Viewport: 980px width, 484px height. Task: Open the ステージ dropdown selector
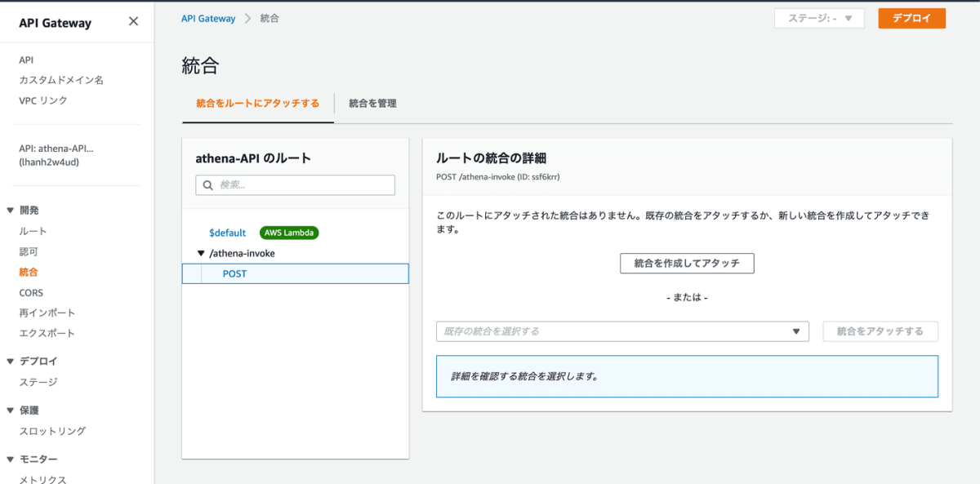coord(819,18)
